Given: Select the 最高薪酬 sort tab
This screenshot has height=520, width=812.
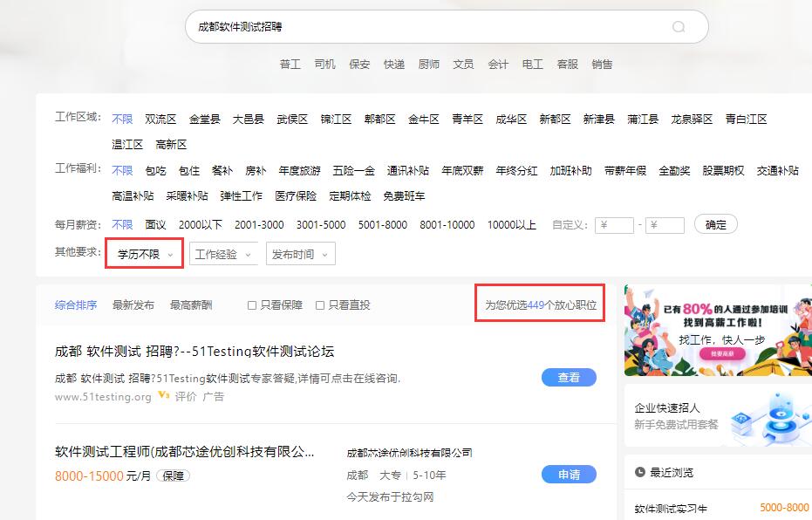Looking at the screenshot, I should [x=190, y=305].
